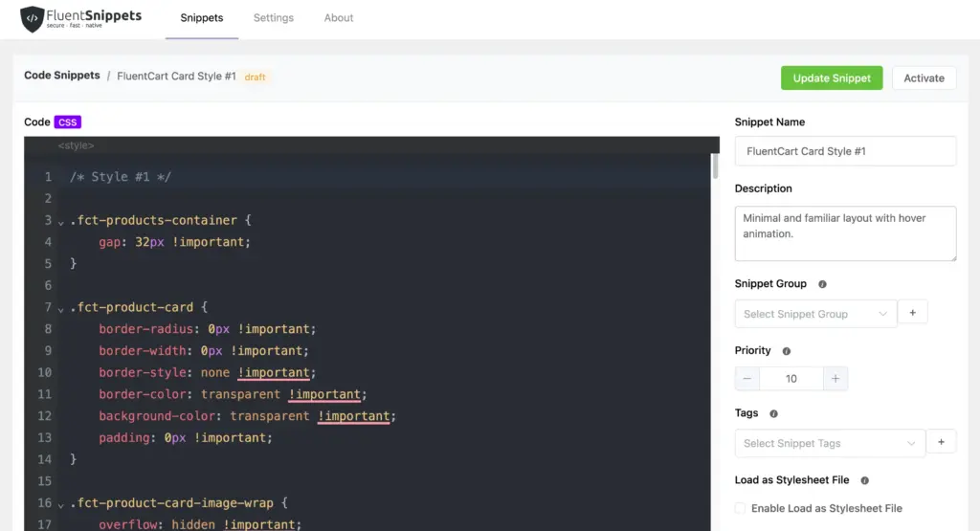Collapse the .fct-product-card rule fold arrow
This screenshot has height=531, width=980.
point(60,309)
